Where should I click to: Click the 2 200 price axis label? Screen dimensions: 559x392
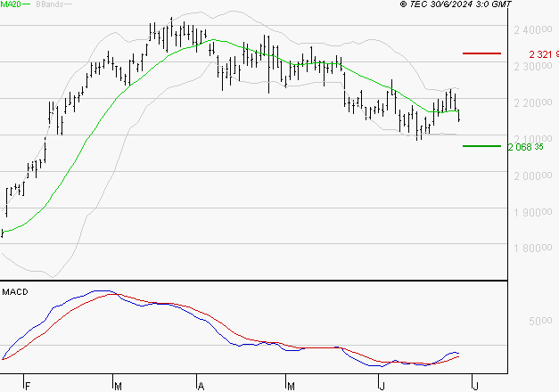point(532,103)
